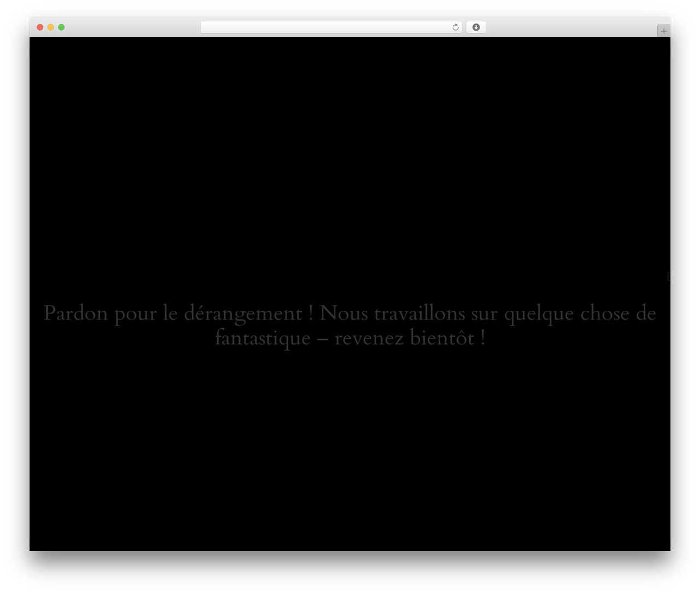The height and width of the screenshot is (593, 700).
Task: Click "Nous travaillons" in the heading
Action: click(392, 313)
